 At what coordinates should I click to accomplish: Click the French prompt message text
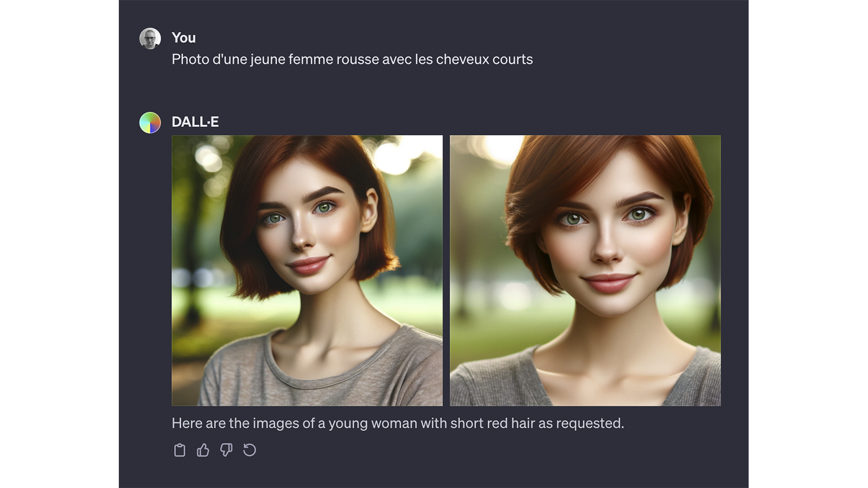[352, 60]
